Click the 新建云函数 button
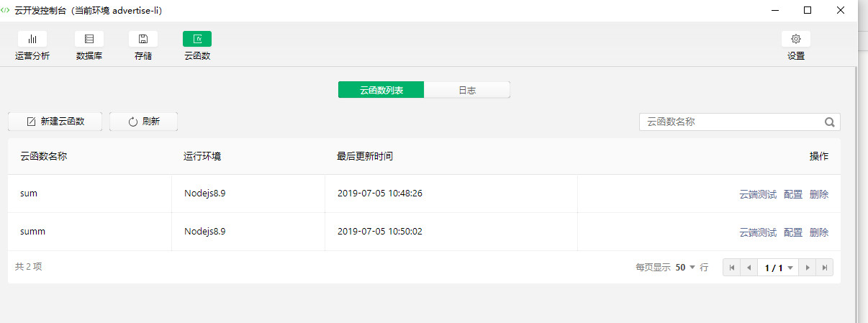 (x=55, y=122)
